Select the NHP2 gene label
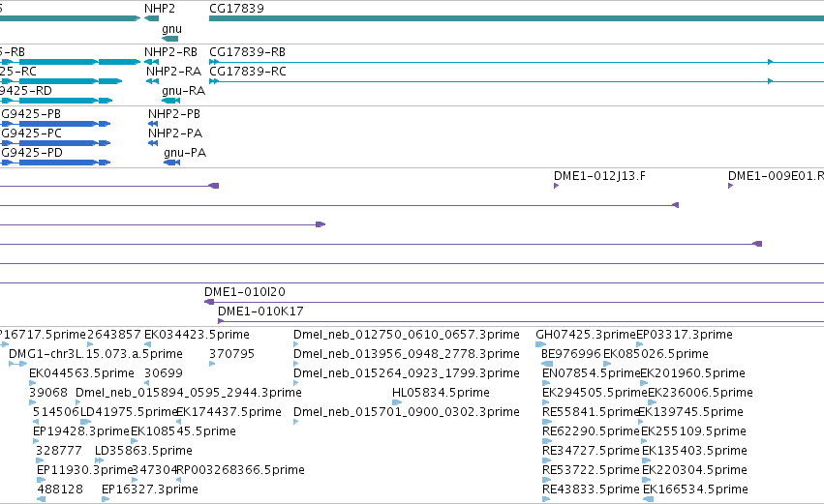824x504 pixels. tap(160, 9)
